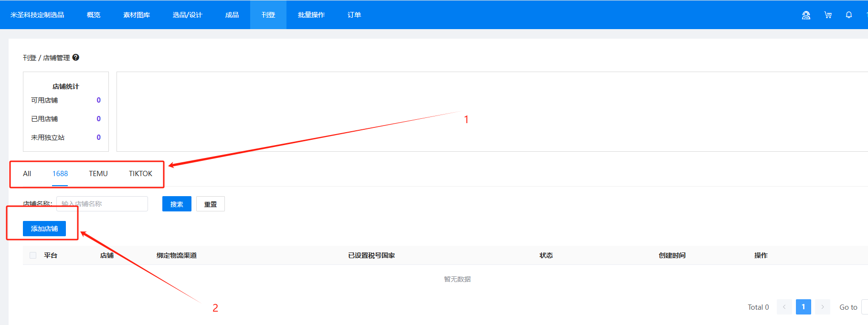Image resolution: width=868 pixels, height=325 pixels.
Task: Go to previous page arrow
Action: tap(784, 307)
